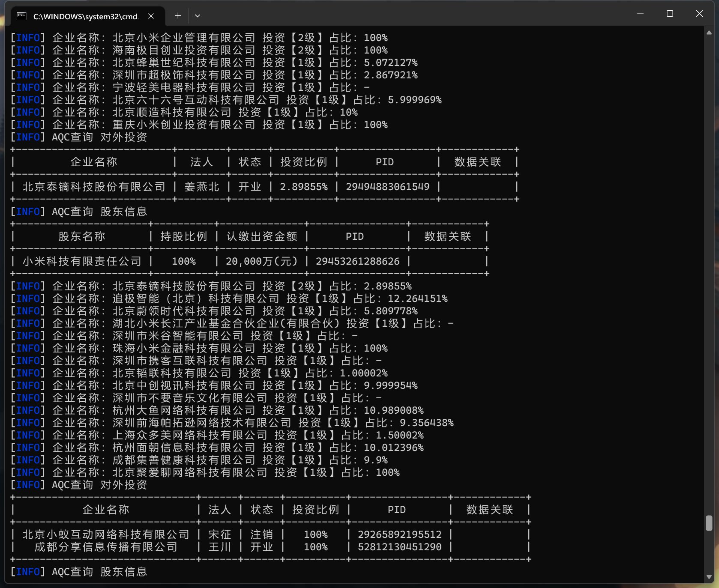719x588 pixels.
Task: Click the 北京六十六号互动科技有限公司 log line
Action: tap(226, 100)
